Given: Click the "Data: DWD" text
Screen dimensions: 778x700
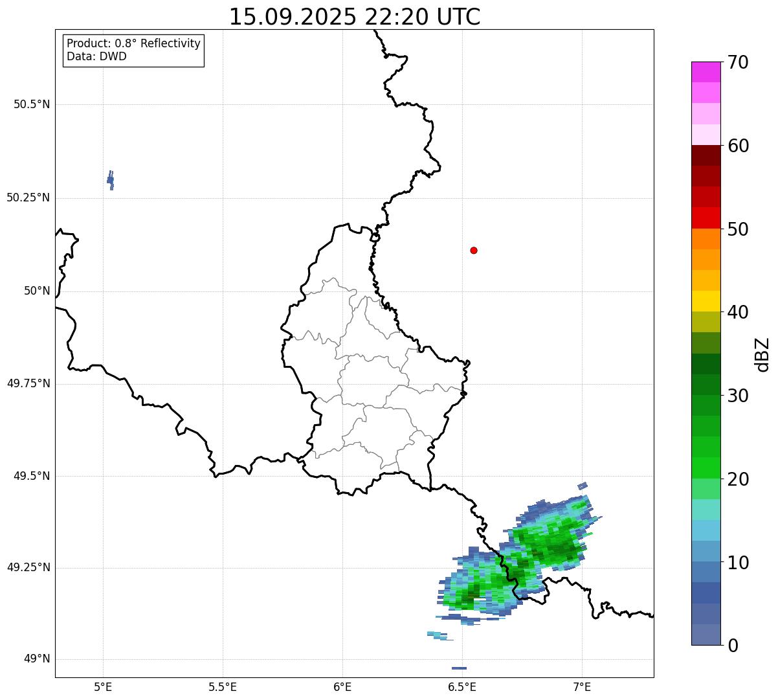Looking at the screenshot, I should pyautogui.click(x=96, y=56).
